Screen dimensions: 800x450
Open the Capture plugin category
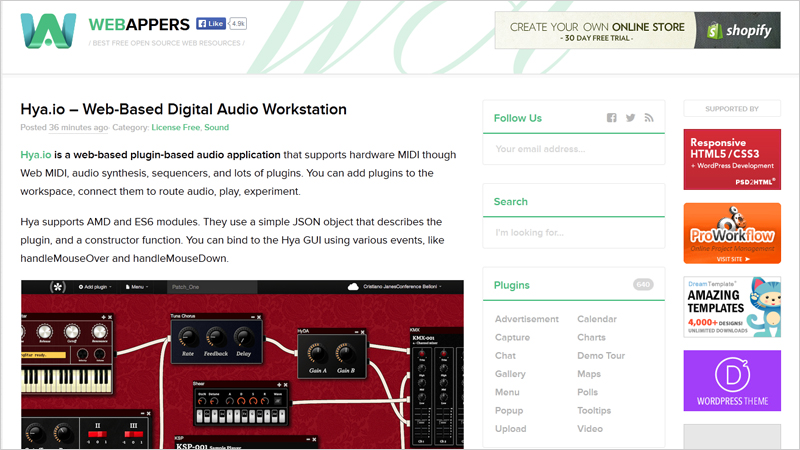click(x=512, y=337)
